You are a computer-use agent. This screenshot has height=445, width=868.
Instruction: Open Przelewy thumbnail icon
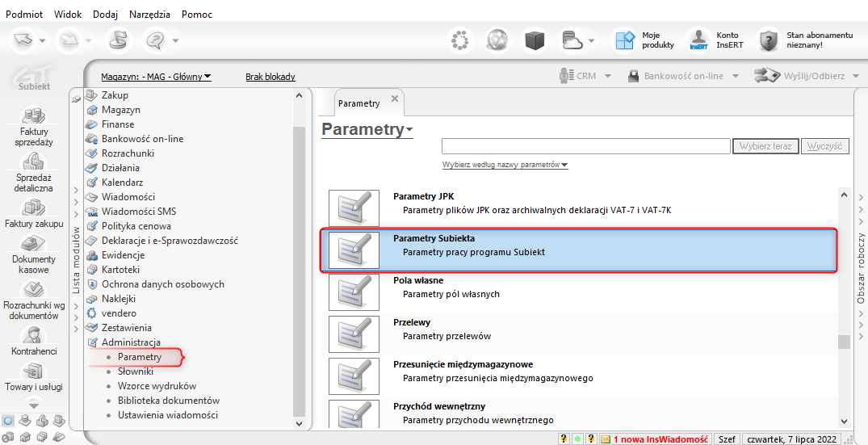point(354,334)
